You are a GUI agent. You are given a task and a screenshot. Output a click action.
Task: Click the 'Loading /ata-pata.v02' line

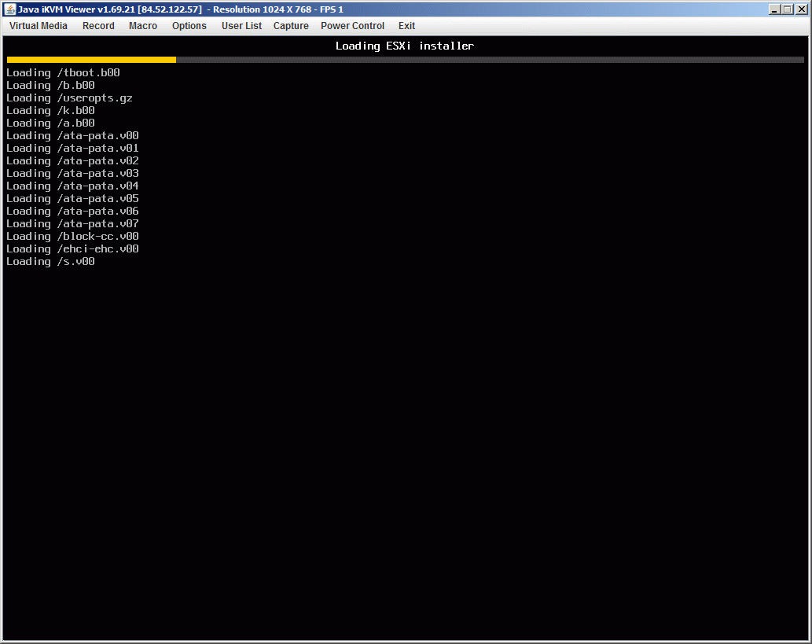pyautogui.click(x=72, y=160)
